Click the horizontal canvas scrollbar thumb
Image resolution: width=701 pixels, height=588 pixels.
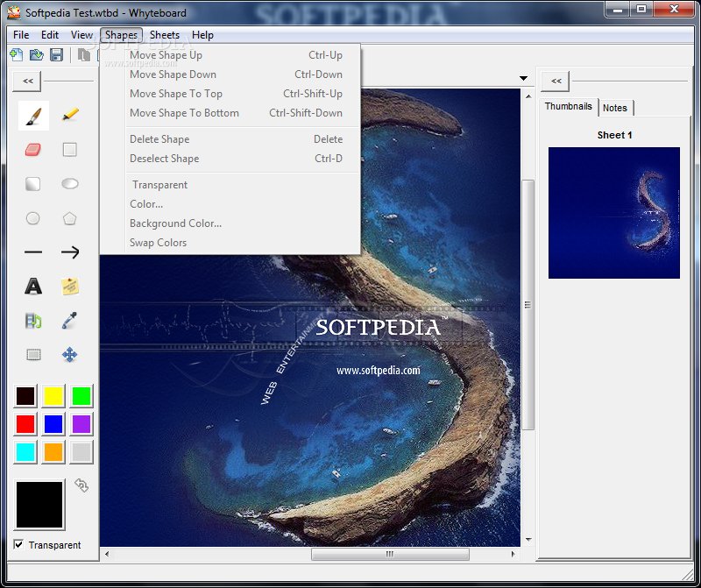click(x=390, y=554)
